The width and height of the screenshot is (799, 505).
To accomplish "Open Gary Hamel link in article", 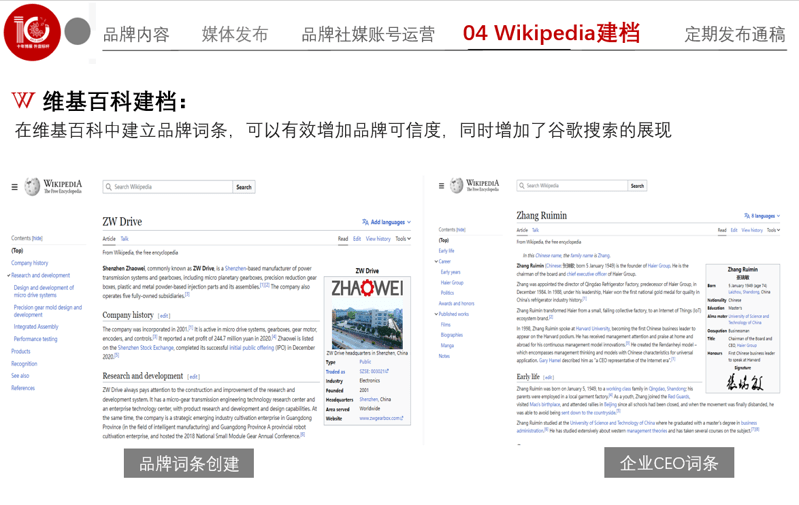I will tap(550, 360).
